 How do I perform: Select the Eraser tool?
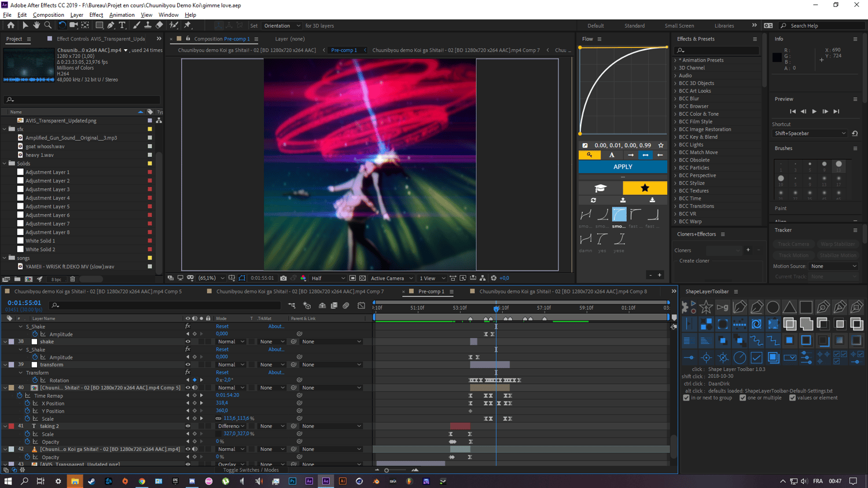click(159, 25)
